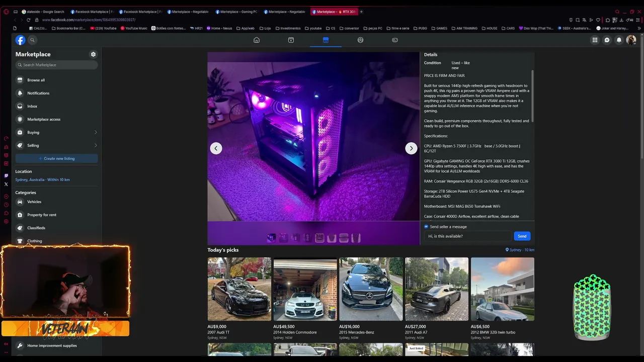Click the listing details panel scrollbar
The image size is (644, 362).
pyautogui.click(x=532, y=96)
